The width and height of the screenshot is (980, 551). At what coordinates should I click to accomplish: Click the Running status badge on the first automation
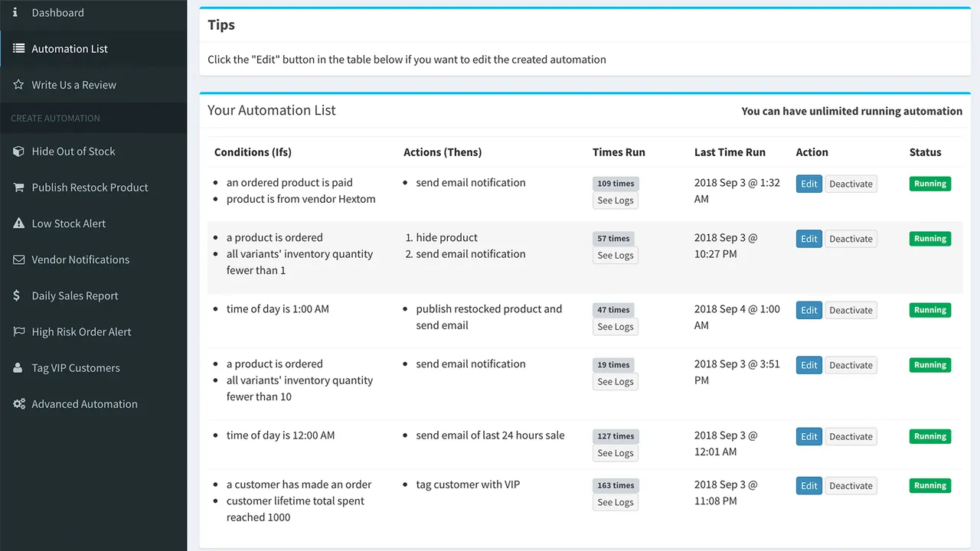pyautogui.click(x=929, y=184)
